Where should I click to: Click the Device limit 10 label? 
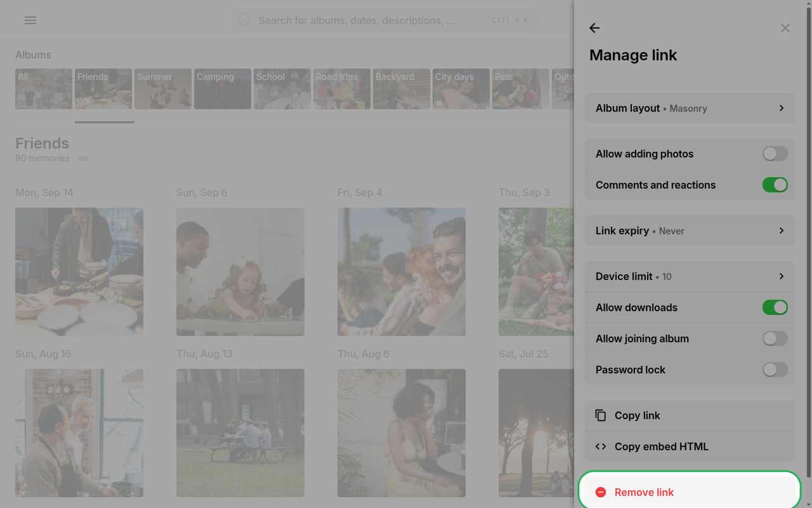(x=634, y=276)
